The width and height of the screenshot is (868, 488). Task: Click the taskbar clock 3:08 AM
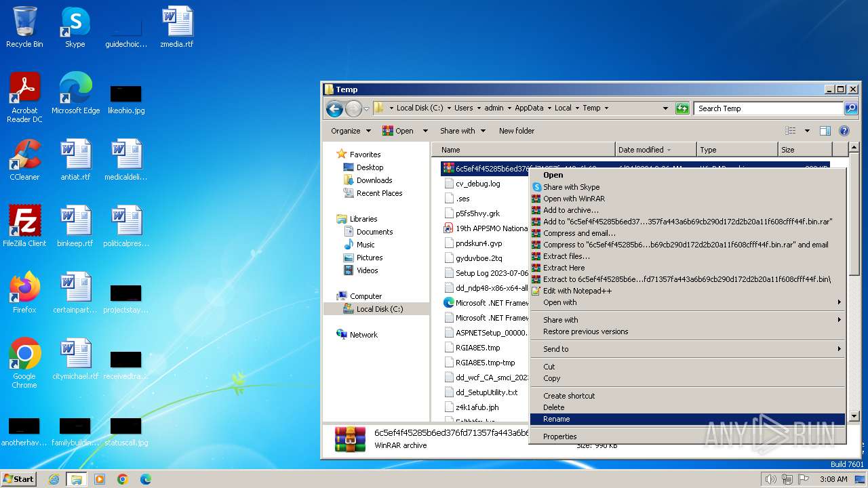tap(833, 479)
